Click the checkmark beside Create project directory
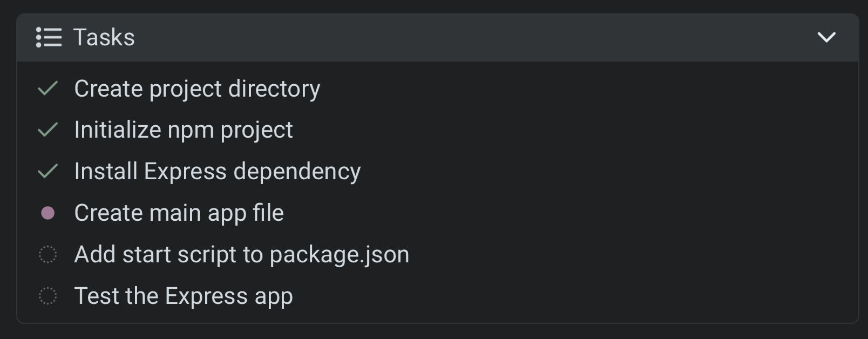Screen dimensions: 868x339 tap(48, 89)
